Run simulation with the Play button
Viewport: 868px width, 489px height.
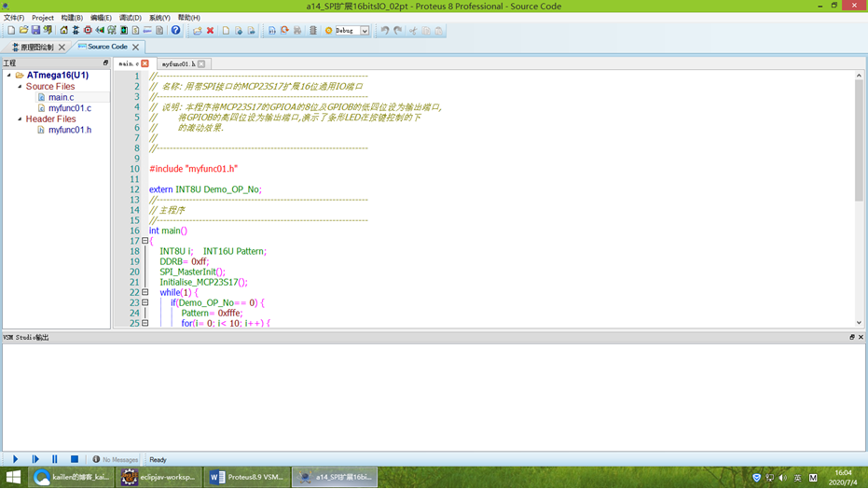point(16,459)
